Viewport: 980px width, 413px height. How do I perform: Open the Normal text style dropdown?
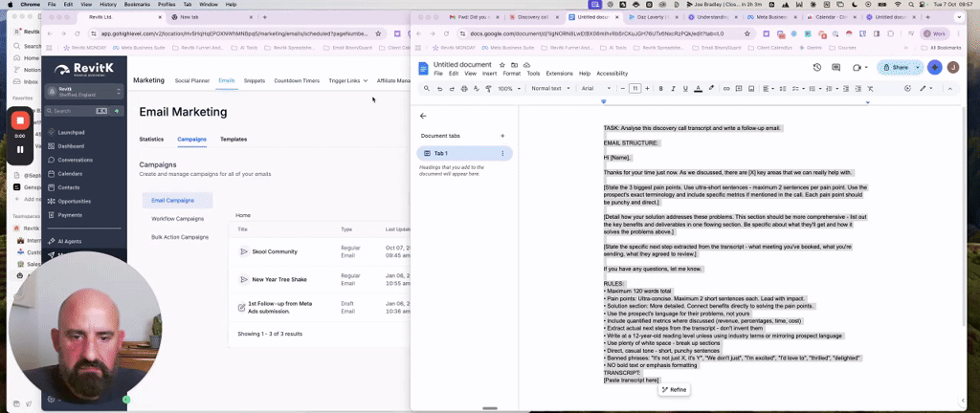(550, 89)
